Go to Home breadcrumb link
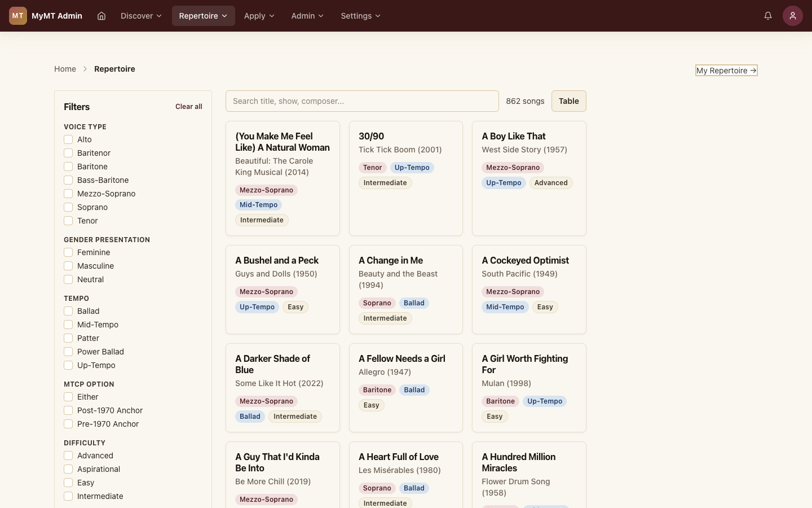This screenshot has width=812, height=508. 65,69
